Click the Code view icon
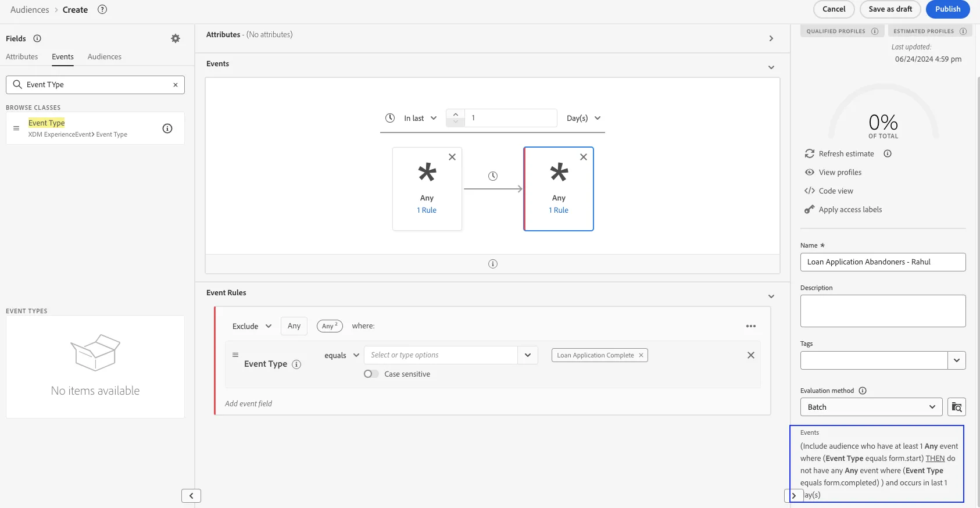The image size is (980, 508). [810, 191]
